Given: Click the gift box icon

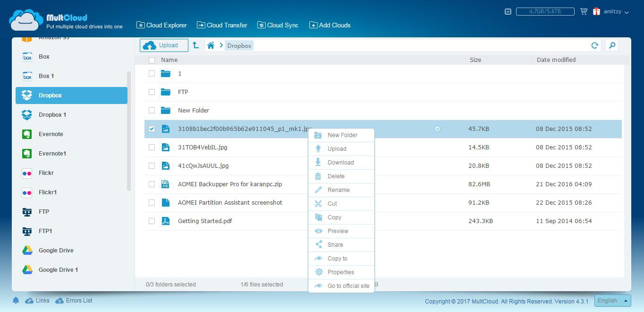Looking at the screenshot, I should [x=597, y=11].
